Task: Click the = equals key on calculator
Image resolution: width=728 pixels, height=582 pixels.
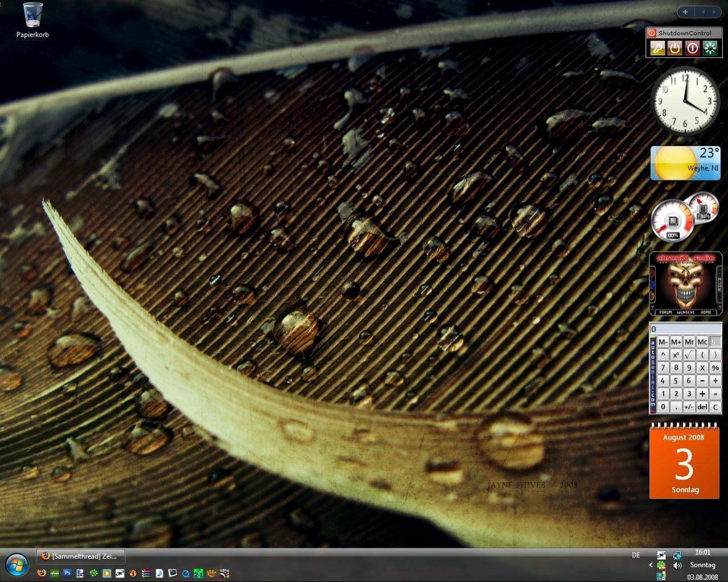Action: (715, 394)
